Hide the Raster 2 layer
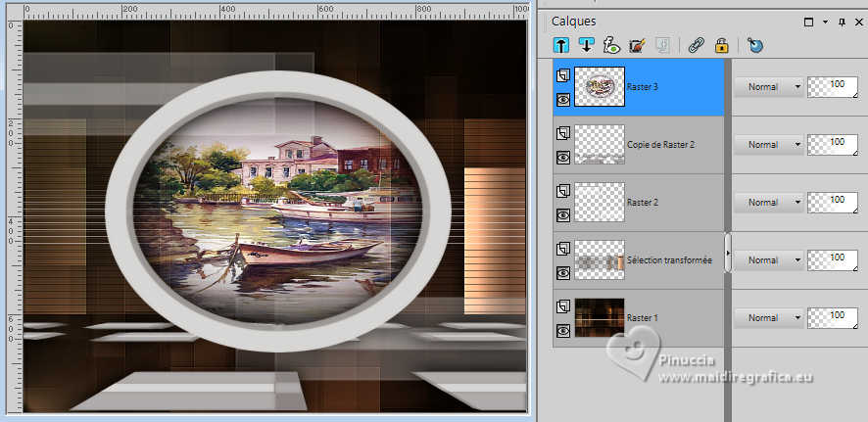868x422 pixels. (563, 215)
